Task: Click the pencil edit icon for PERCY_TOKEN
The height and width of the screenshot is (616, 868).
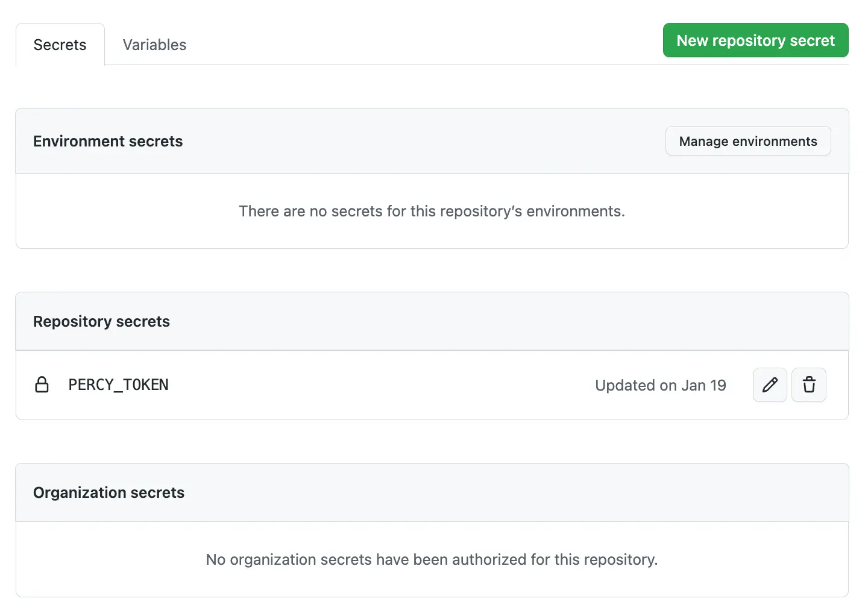Action: (x=770, y=385)
